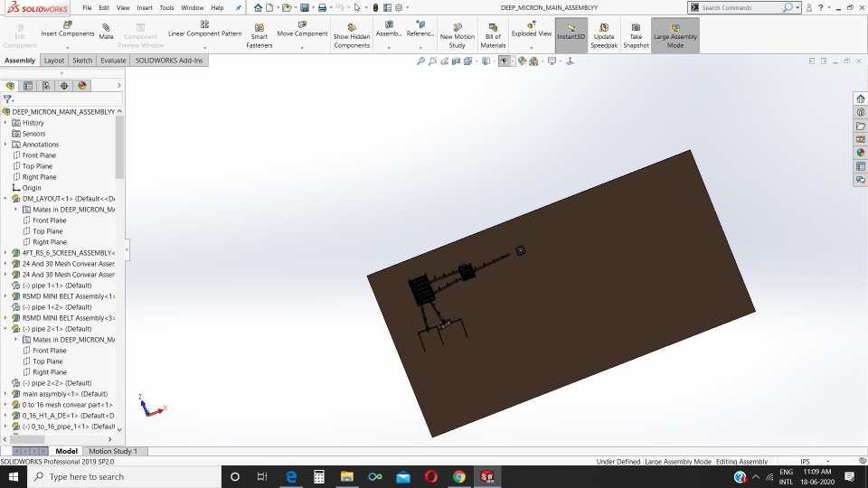This screenshot has height=488, width=868.
Task: Click Update Speedpak
Action: click(603, 36)
